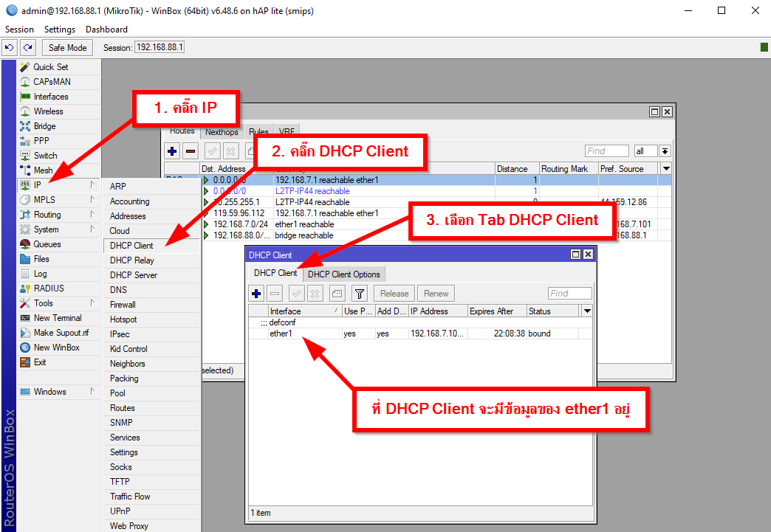Select Hotspot from IP submenu

(x=152, y=319)
